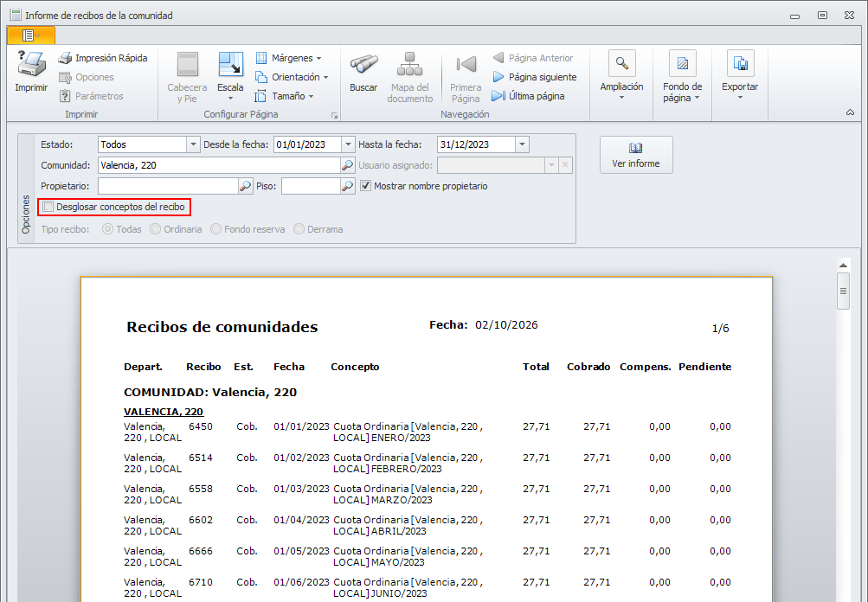Expand the Estado dropdown
The height and width of the screenshot is (602, 868).
[x=193, y=144]
